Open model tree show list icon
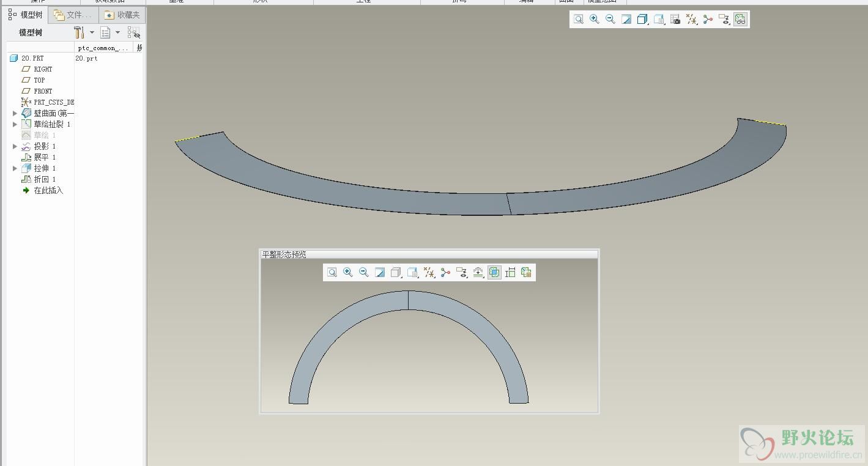The width and height of the screenshot is (868, 466). tap(106, 32)
